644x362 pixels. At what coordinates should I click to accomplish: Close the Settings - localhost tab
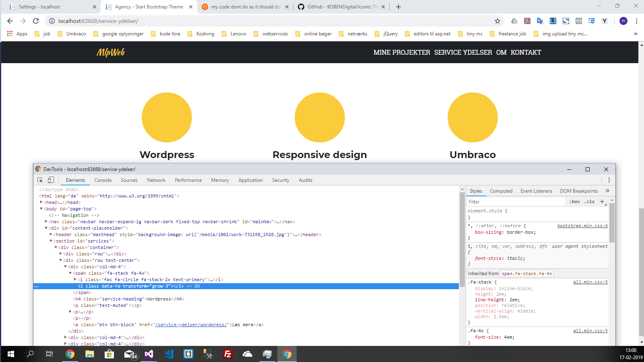pos(95,7)
